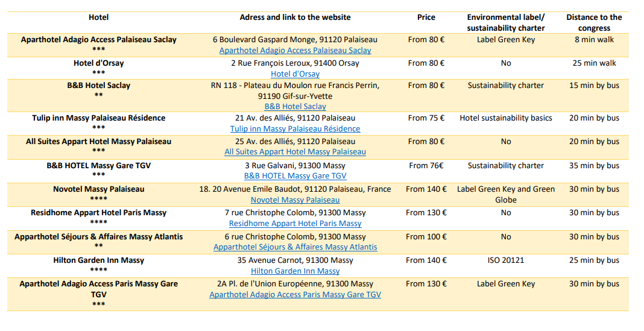Select bold hotel name Aparthotel Adagio Access Palaiseau Saclay

[98, 40]
